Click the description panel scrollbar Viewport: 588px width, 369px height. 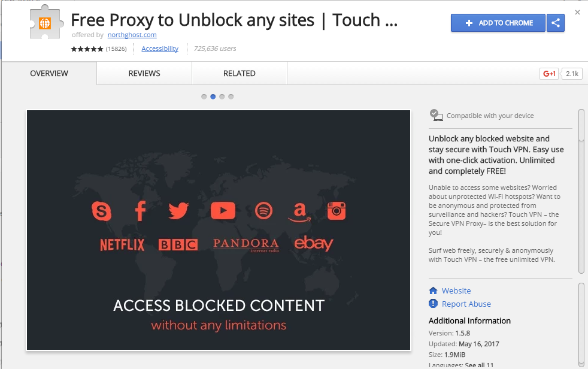coord(581,191)
